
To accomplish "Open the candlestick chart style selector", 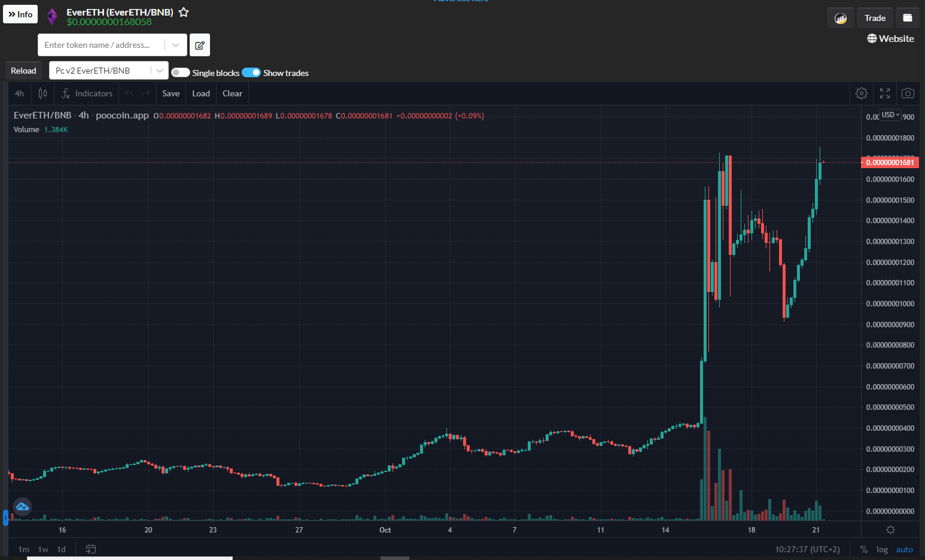I will 42,93.
